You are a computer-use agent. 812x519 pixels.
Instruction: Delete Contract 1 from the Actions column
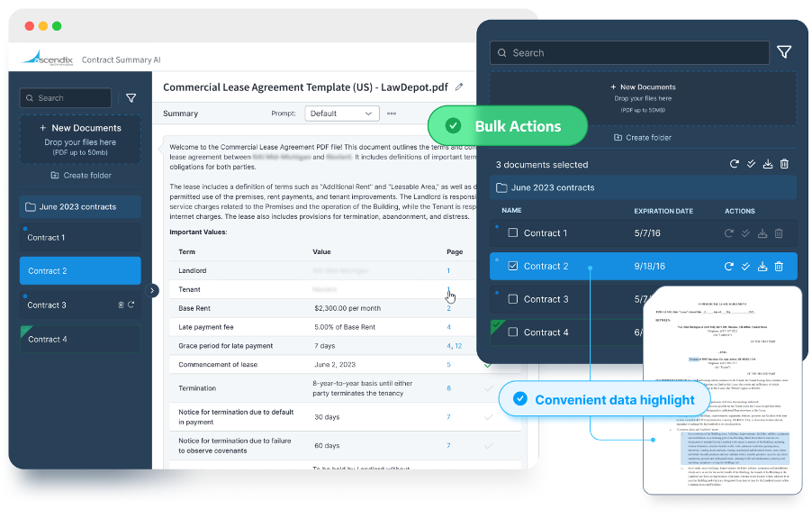779,233
